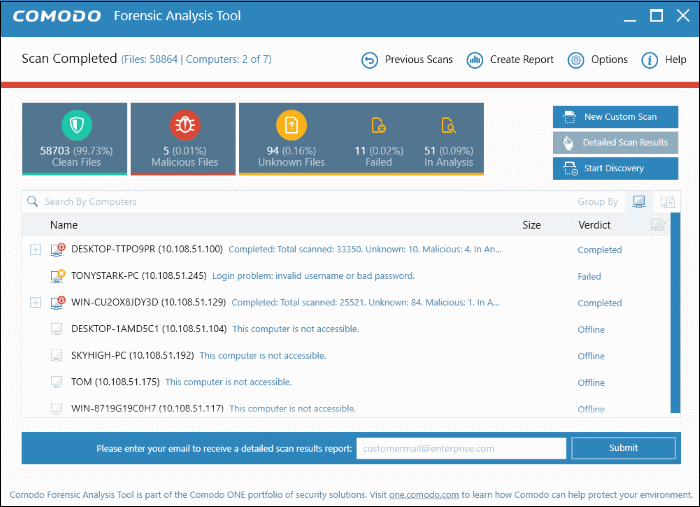
Task: Click the Malicious Files bug tile
Action: (x=184, y=138)
